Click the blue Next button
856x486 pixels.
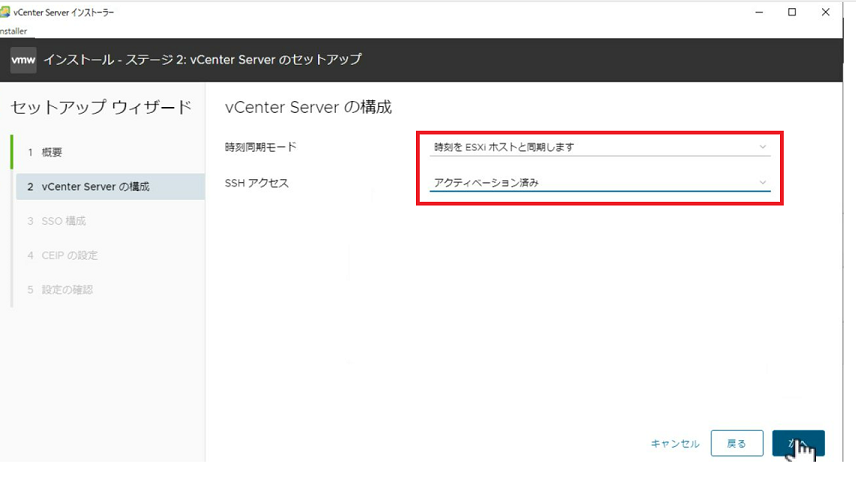[798, 443]
